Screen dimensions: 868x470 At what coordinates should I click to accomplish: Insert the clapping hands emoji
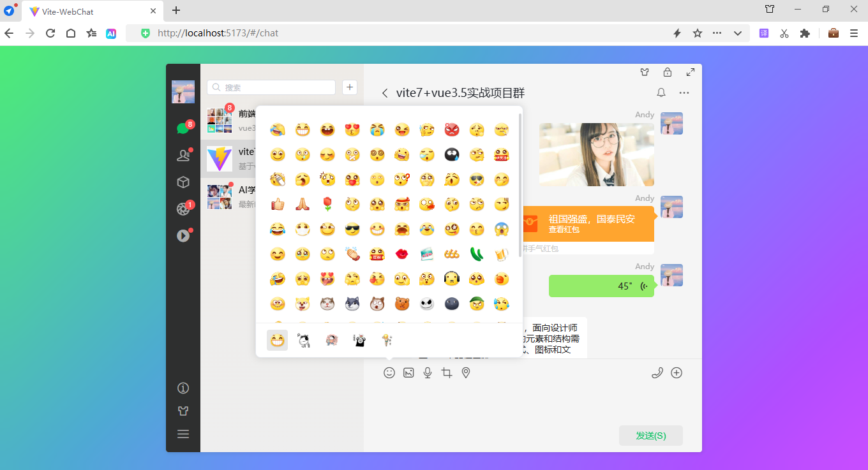(x=352, y=254)
